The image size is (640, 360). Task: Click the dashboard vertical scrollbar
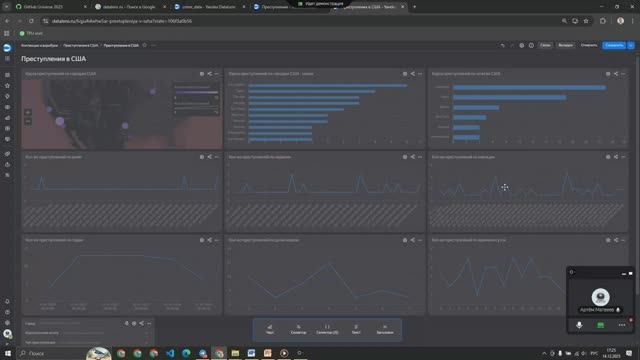point(637,176)
